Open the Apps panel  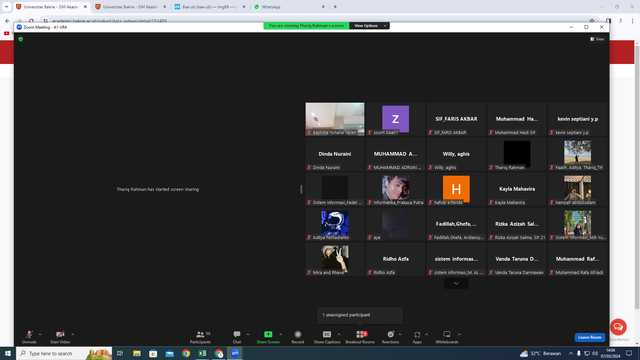(417, 337)
